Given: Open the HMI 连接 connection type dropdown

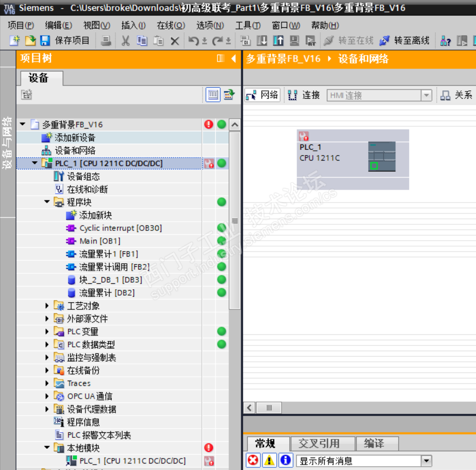Looking at the screenshot, I should point(426,95).
